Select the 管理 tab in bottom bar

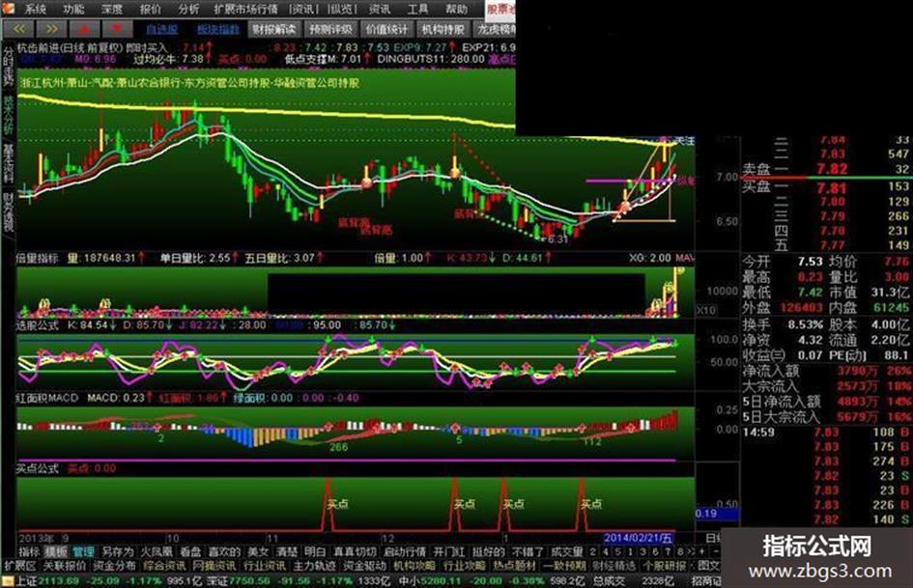coord(83,551)
